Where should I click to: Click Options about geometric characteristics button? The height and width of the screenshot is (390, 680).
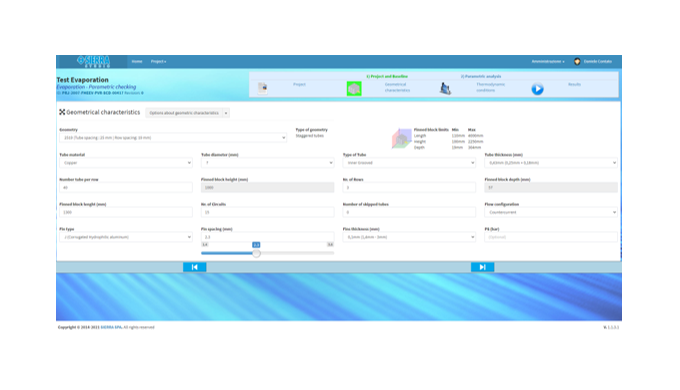184,113
